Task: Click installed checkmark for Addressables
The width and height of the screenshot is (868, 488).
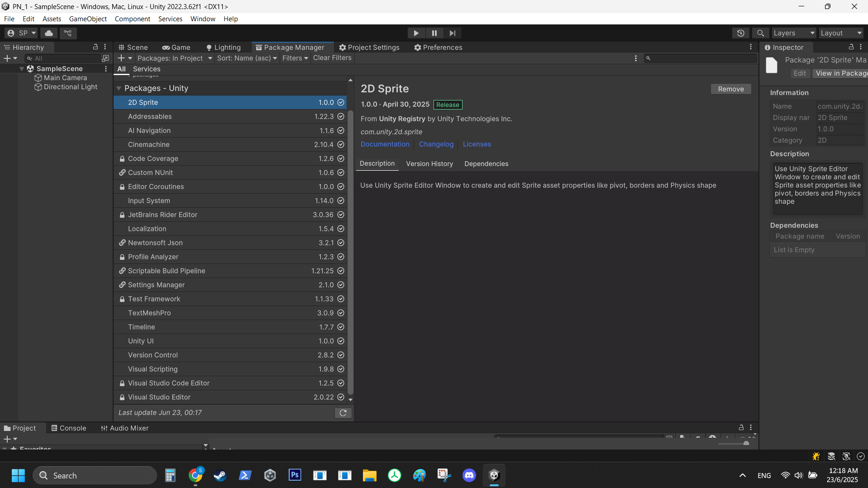Action: pyautogui.click(x=341, y=116)
